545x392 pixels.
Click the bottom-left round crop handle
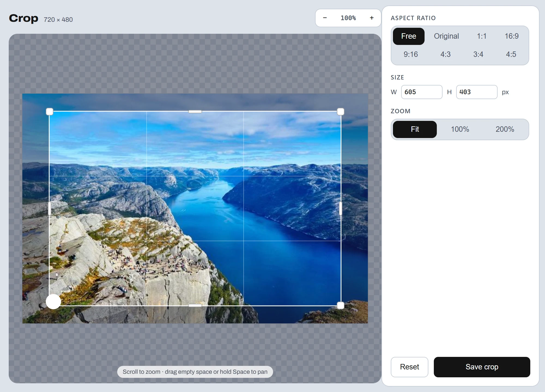tap(53, 302)
